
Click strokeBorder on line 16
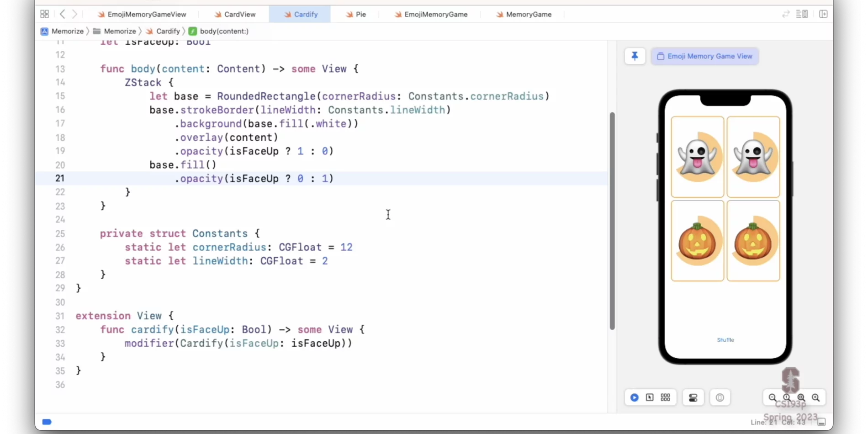[217, 110]
